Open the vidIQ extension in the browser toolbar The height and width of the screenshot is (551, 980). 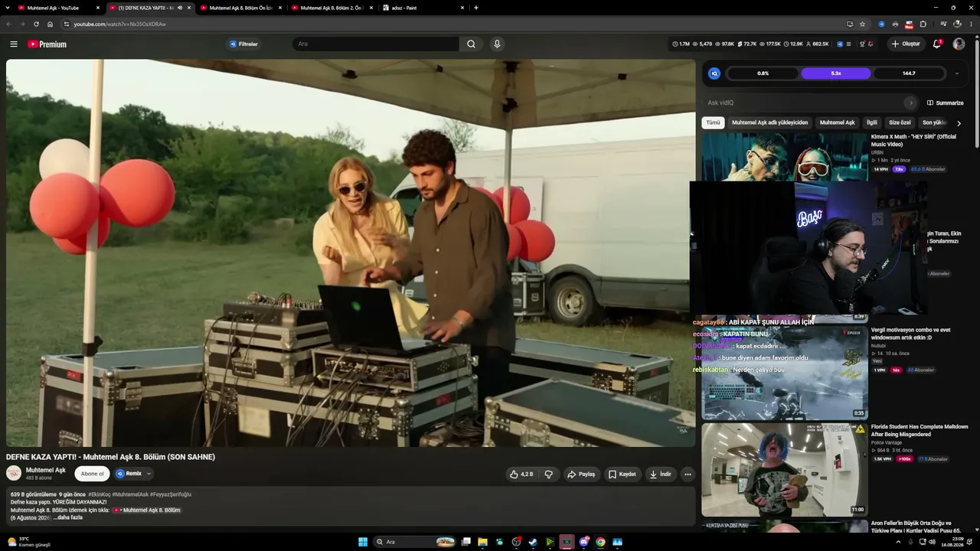coord(881,24)
